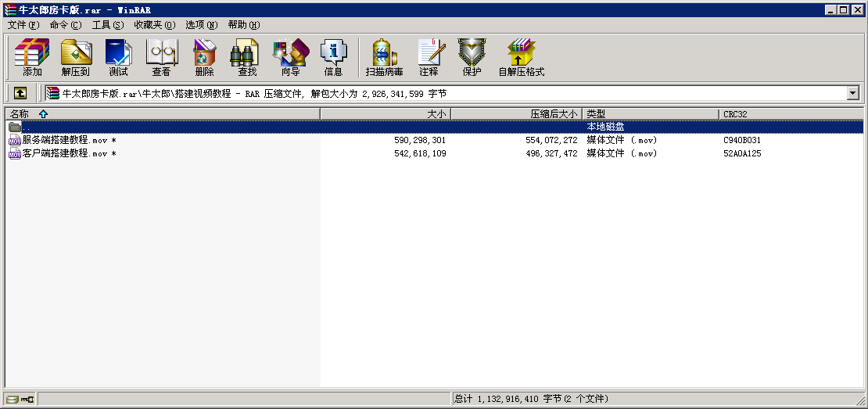Click the 添加 (Add) toolbar icon
Viewport: 868px width, 409px height.
point(32,57)
